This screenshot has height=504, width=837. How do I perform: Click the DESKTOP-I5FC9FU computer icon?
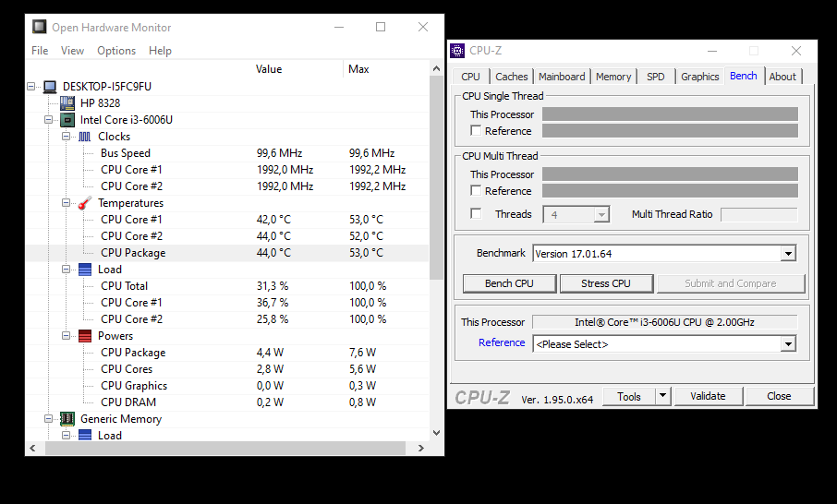[50, 87]
